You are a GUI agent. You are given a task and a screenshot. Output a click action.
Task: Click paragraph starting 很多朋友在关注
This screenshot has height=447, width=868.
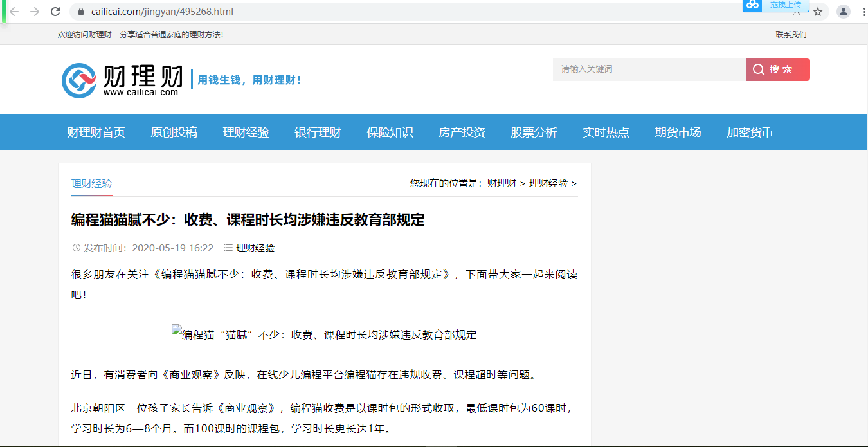coord(324,284)
